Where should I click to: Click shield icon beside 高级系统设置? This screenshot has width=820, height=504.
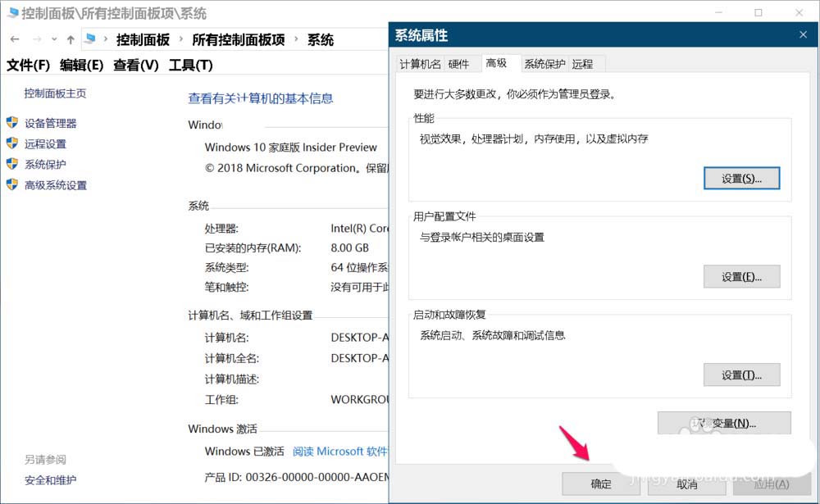click(x=12, y=185)
